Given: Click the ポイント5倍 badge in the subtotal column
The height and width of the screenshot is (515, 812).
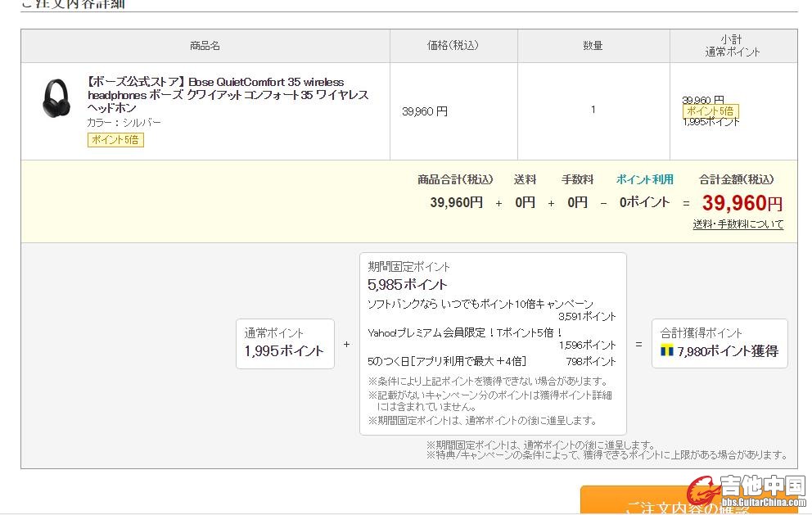Looking at the screenshot, I should pyautogui.click(x=710, y=111).
